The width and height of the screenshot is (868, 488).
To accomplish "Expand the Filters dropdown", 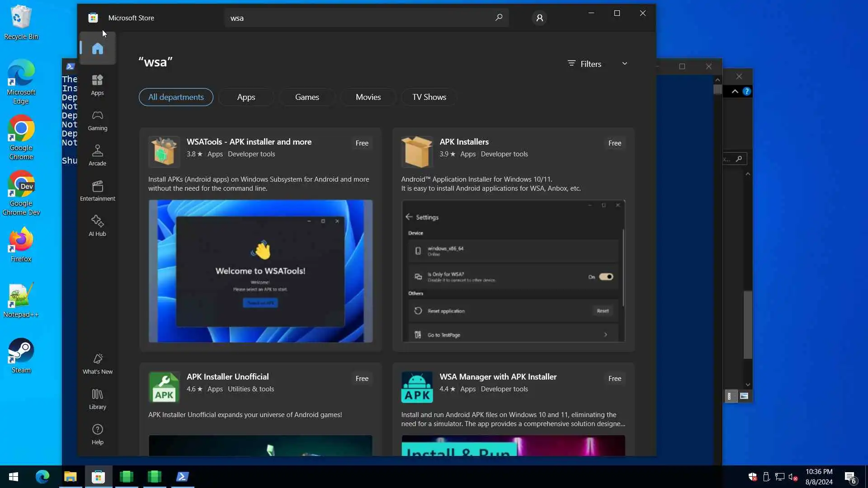I will pyautogui.click(x=598, y=64).
